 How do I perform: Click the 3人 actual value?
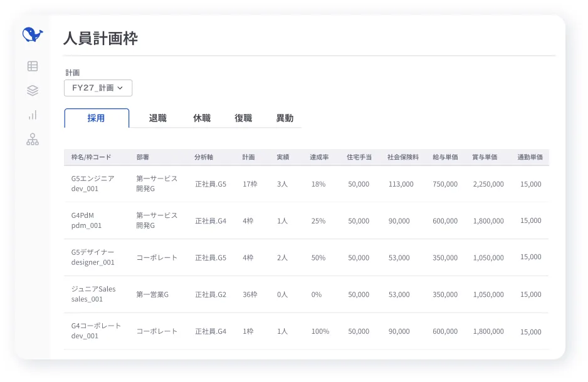(282, 184)
